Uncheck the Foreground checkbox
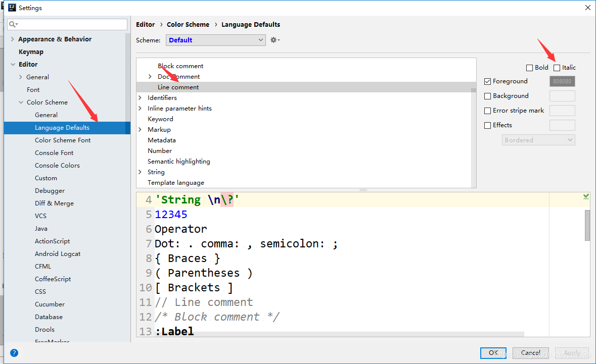Image resolution: width=596 pixels, height=364 pixels. [488, 81]
